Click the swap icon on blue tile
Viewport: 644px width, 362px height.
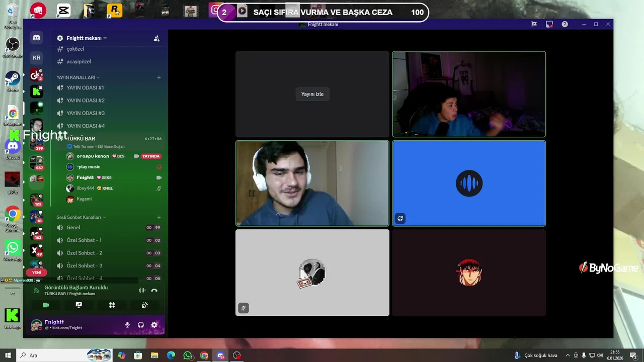[400, 218]
